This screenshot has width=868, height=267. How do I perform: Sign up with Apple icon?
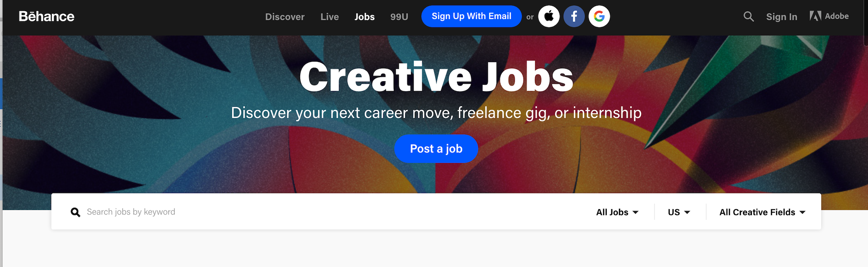549,16
